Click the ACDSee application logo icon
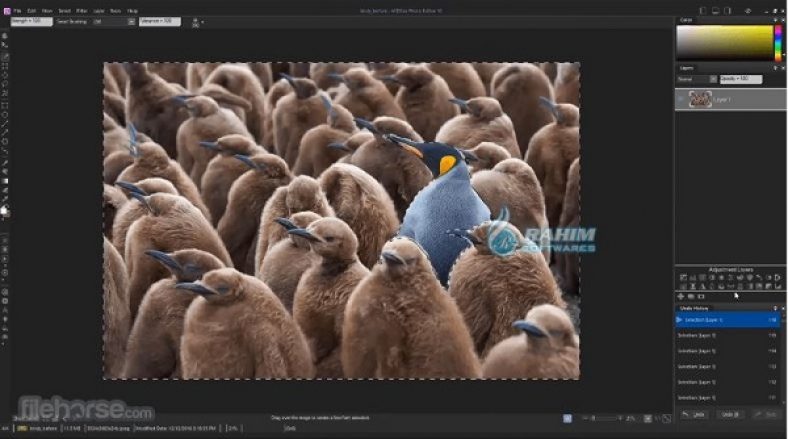Screen dimensions: 788x439 click(x=7, y=11)
